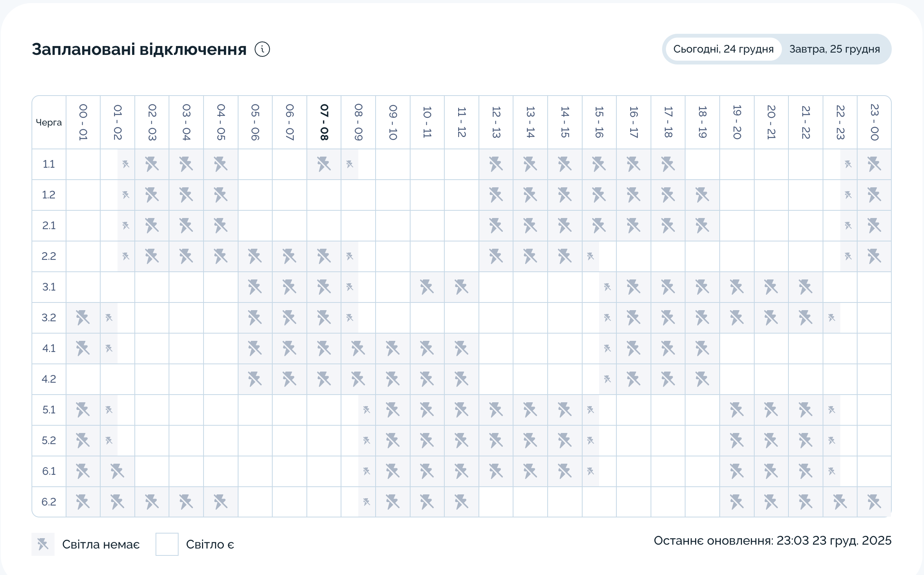Click the outage icon for queue 4.2 at 05-06
The image size is (924, 575).
(x=255, y=379)
